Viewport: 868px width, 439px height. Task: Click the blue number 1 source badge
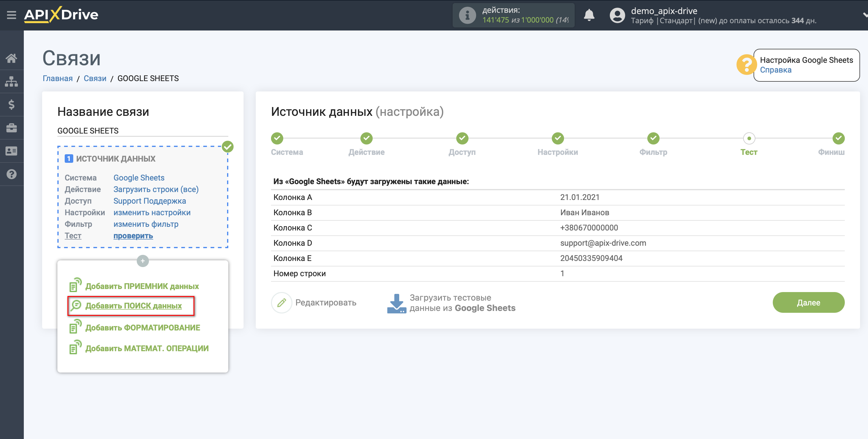click(69, 159)
